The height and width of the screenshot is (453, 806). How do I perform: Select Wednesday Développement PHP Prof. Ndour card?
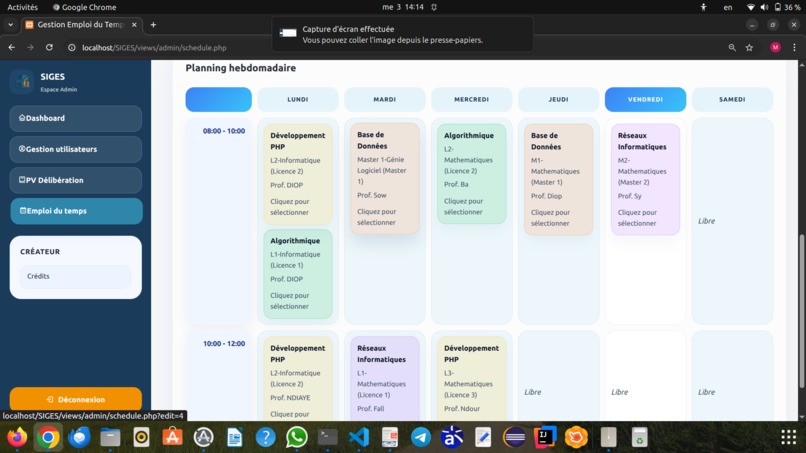[x=471, y=378]
